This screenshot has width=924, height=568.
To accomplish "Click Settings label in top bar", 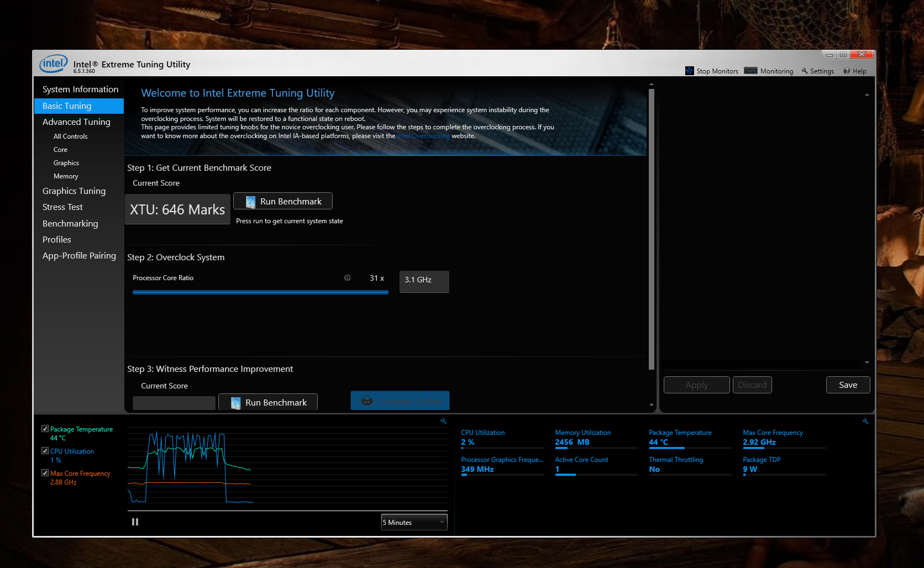I will 822,71.
